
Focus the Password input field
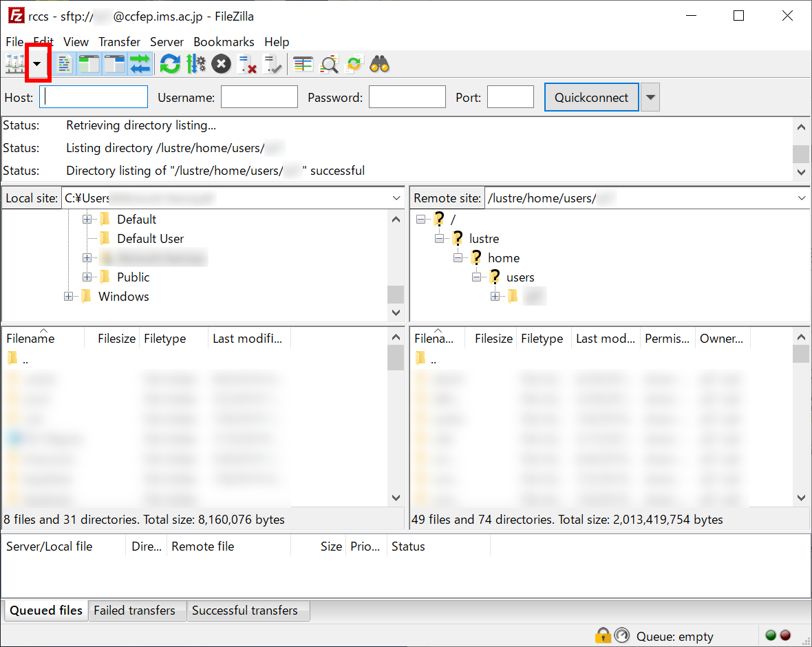point(407,97)
